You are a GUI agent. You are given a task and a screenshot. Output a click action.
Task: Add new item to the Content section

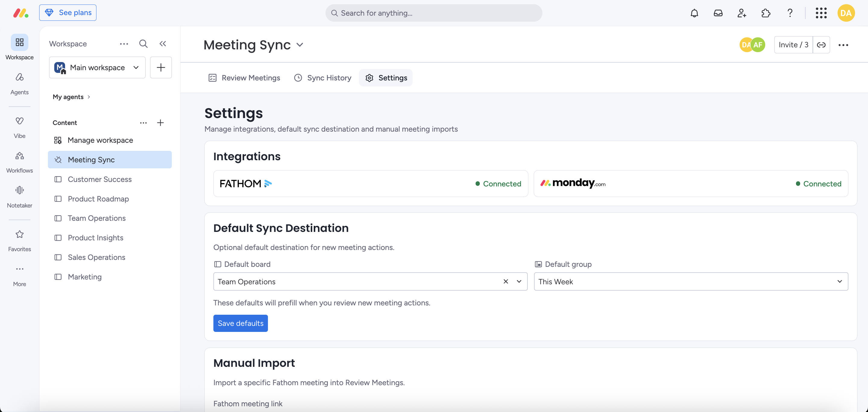[x=160, y=123]
